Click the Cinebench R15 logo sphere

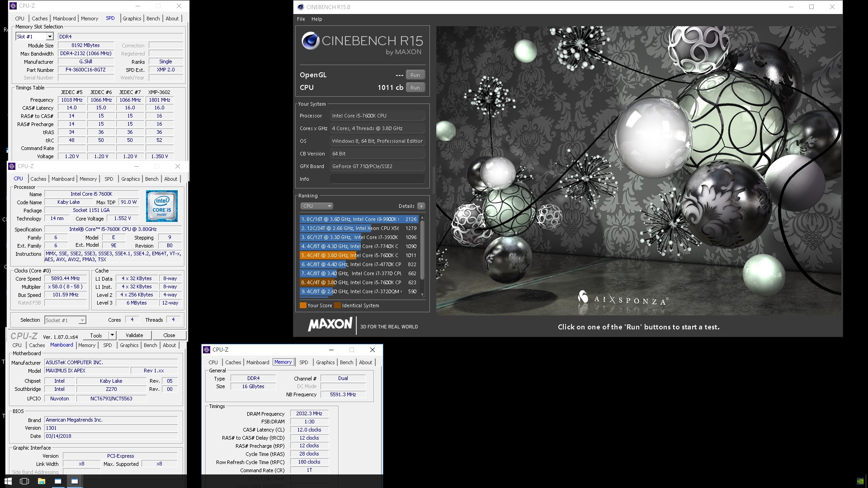(x=311, y=41)
